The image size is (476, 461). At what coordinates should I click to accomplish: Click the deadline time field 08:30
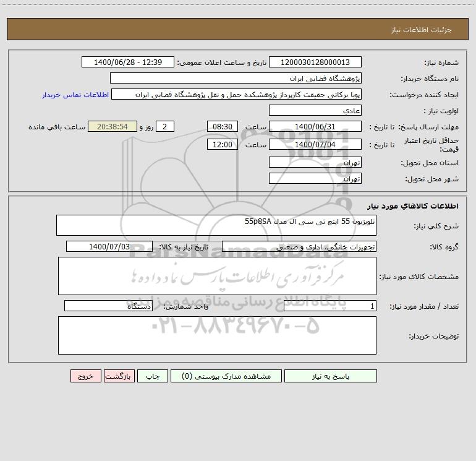click(x=222, y=127)
